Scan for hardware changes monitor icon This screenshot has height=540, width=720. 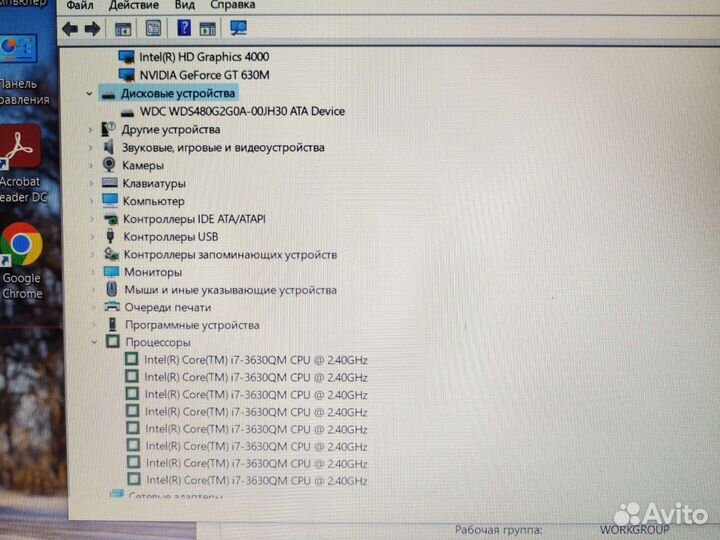coord(238,28)
